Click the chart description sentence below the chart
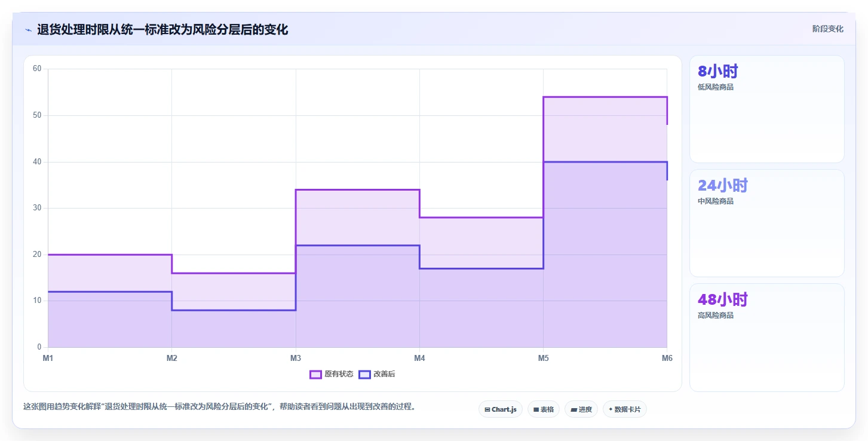 click(x=219, y=407)
